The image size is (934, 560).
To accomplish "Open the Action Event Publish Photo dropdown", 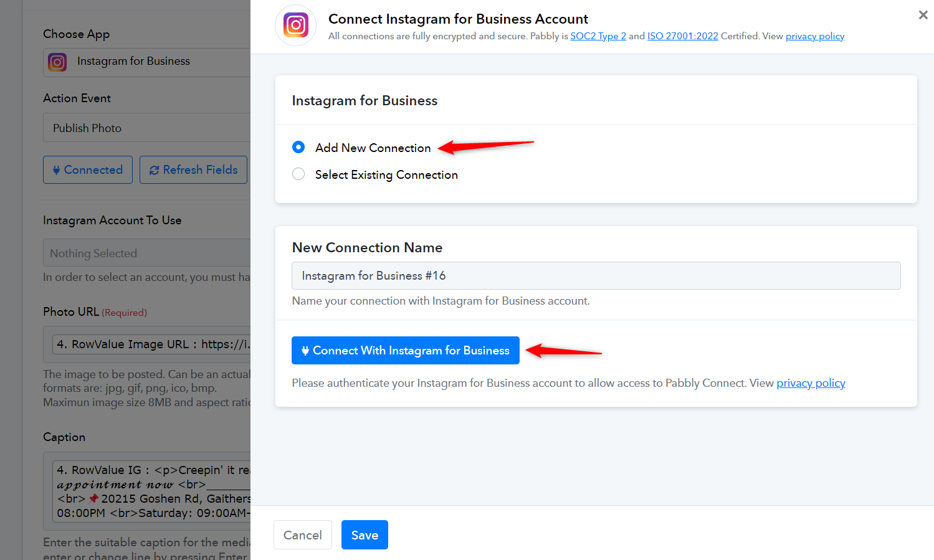I will pyautogui.click(x=147, y=128).
